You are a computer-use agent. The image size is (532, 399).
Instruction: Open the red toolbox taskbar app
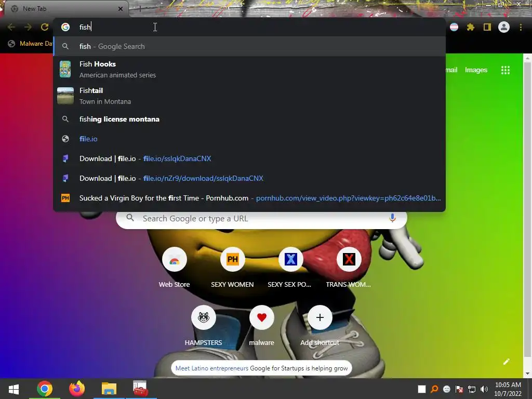141,389
